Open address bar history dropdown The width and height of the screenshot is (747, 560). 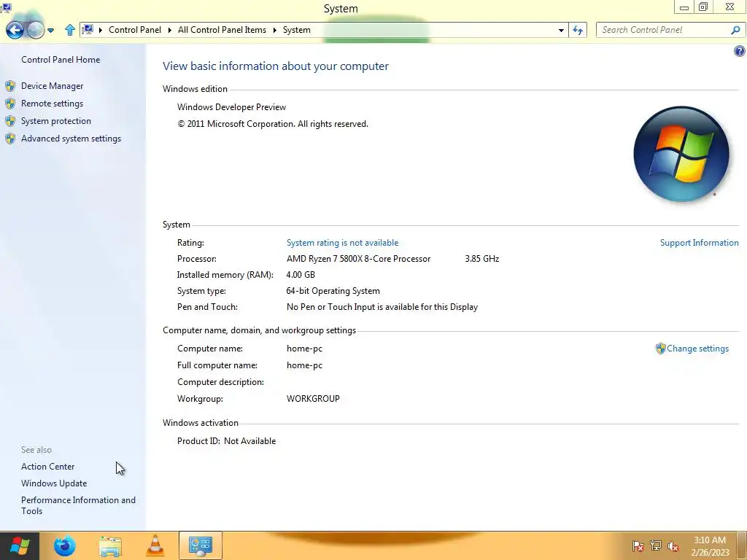pyautogui.click(x=561, y=30)
